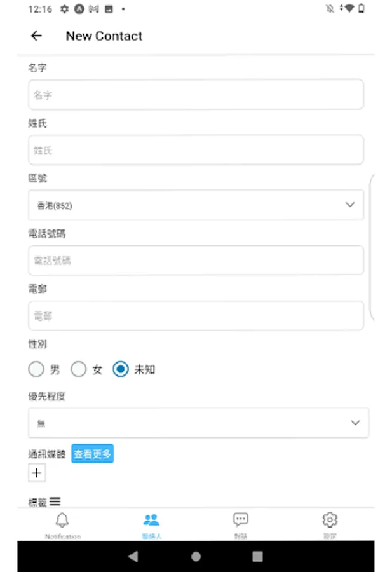Open the contacts people tab

[151, 524]
